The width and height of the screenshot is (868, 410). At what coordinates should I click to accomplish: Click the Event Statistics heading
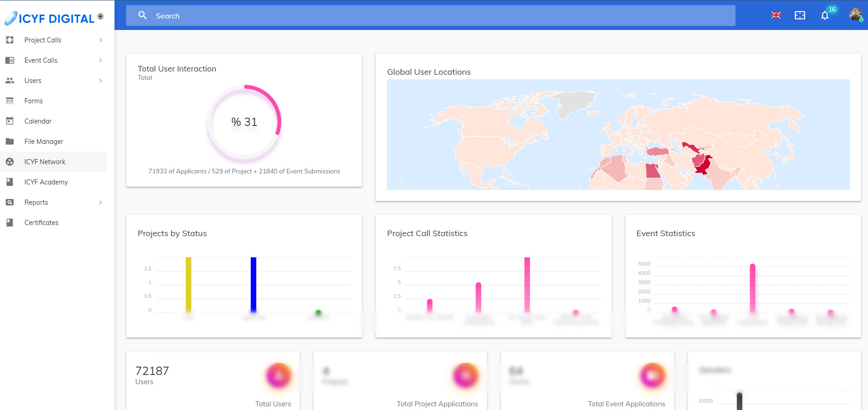(x=666, y=233)
